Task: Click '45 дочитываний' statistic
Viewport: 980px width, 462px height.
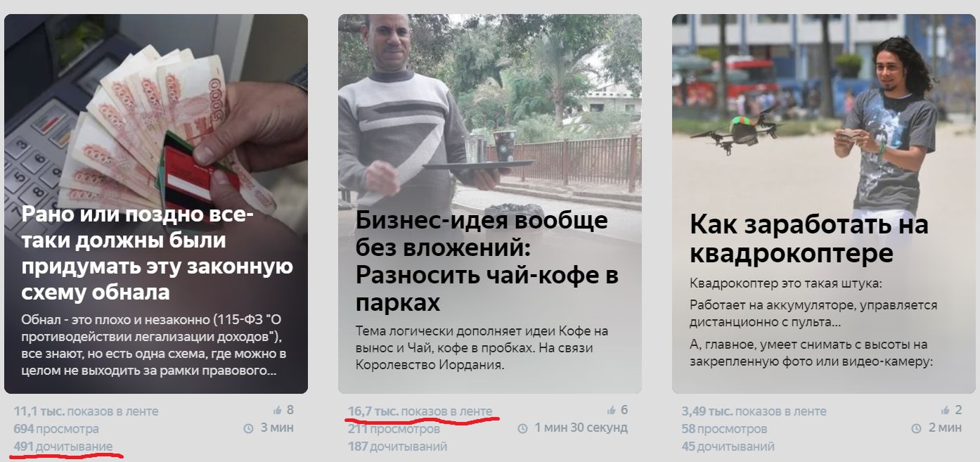Action: tap(728, 446)
